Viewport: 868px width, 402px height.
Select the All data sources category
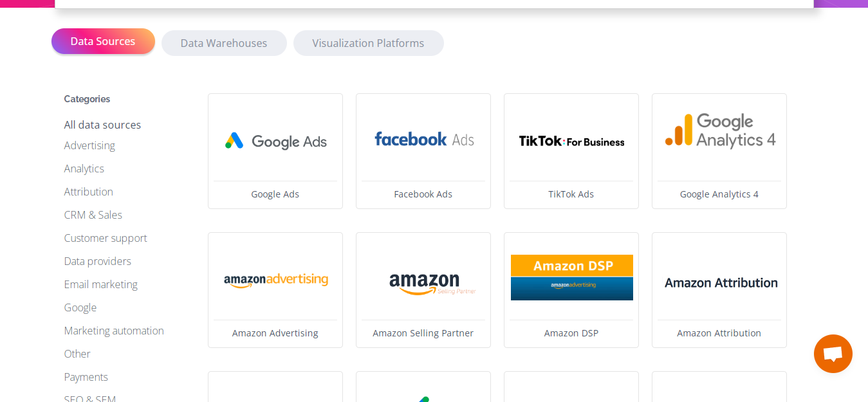pyautogui.click(x=102, y=125)
